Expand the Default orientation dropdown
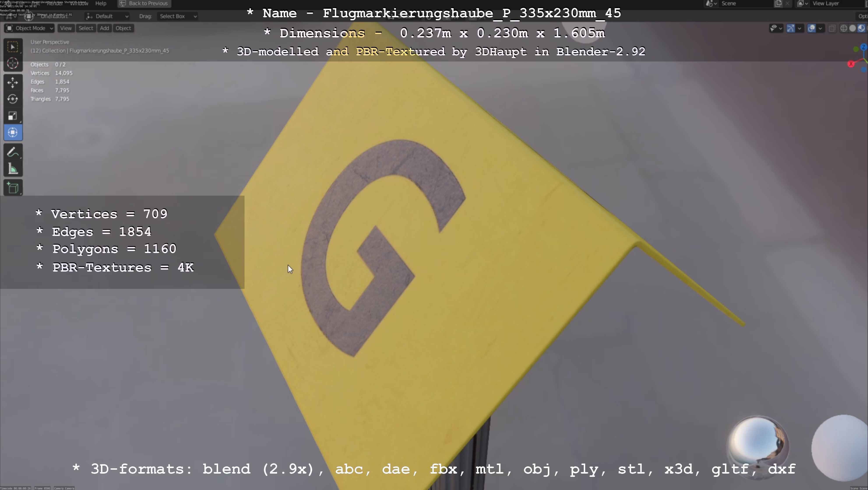This screenshot has height=490, width=868. click(107, 16)
